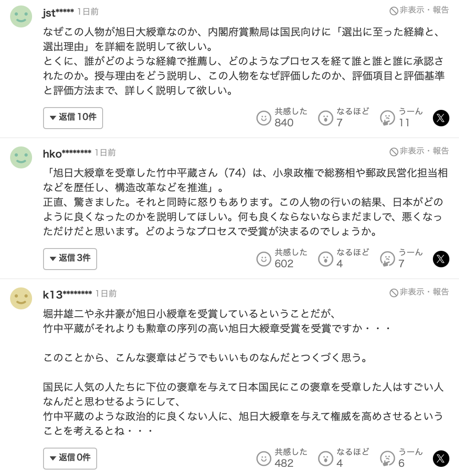This screenshot has width=459, height=476.
Task: Click the なるほど face on jst's comment
Action: (x=326, y=118)
